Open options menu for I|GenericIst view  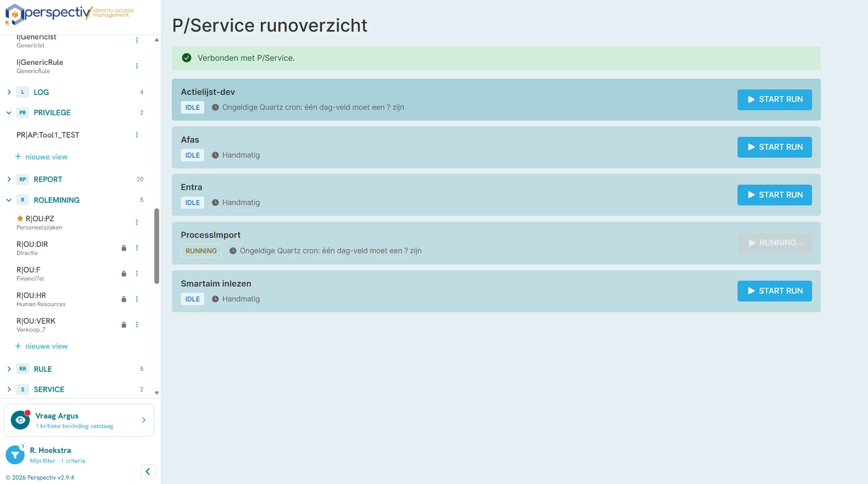pyautogui.click(x=137, y=40)
